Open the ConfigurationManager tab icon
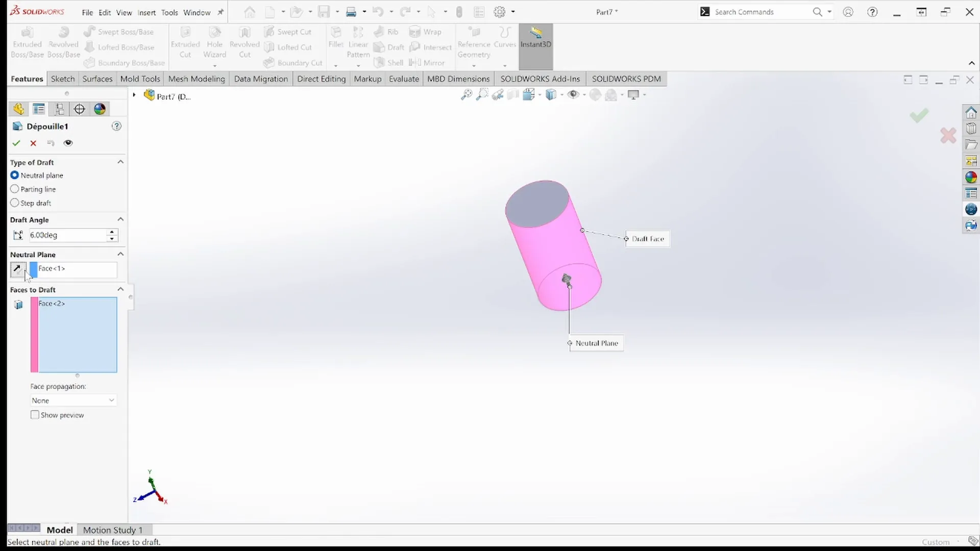Image resolution: width=980 pixels, height=551 pixels. [59, 109]
